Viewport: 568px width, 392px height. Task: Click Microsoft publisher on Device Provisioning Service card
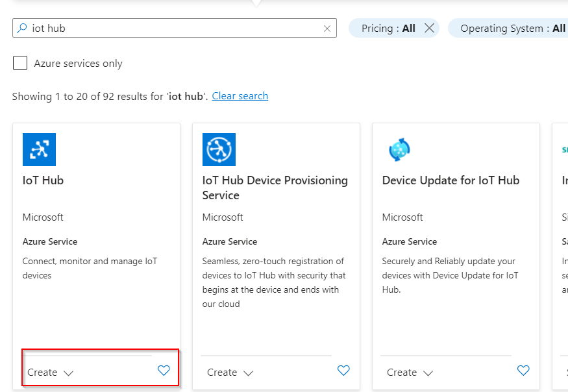click(223, 217)
